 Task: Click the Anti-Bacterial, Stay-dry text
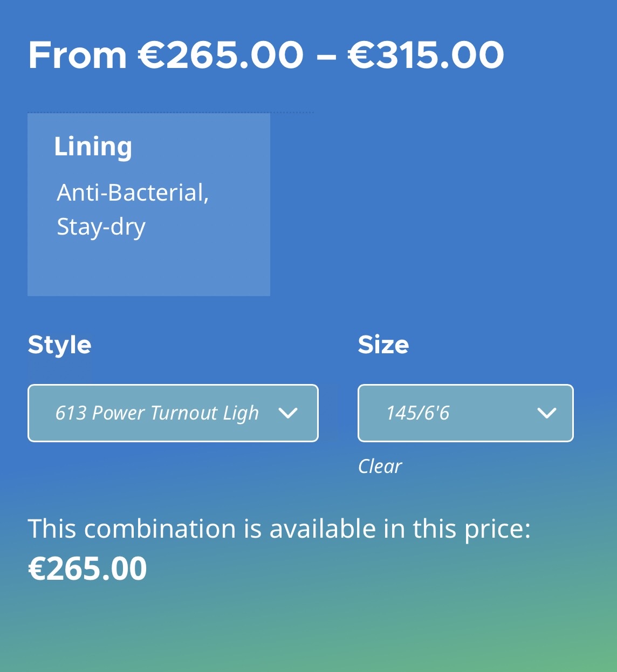click(x=134, y=210)
